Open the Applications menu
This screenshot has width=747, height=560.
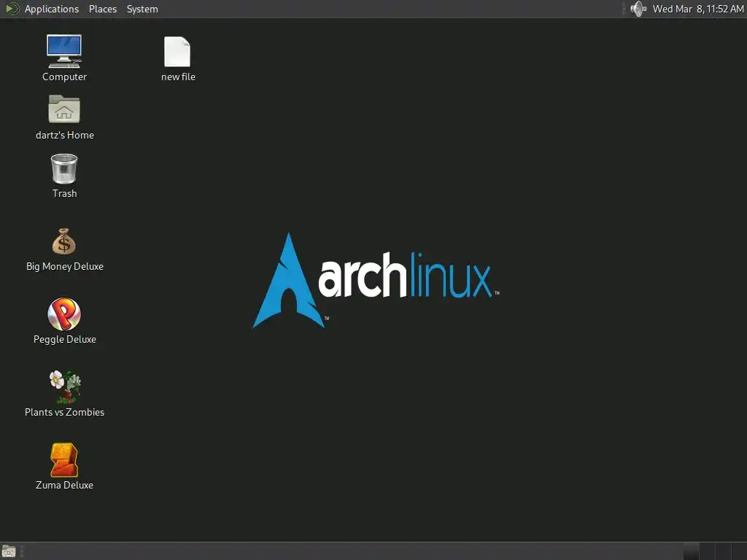pyautogui.click(x=52, y=9)
